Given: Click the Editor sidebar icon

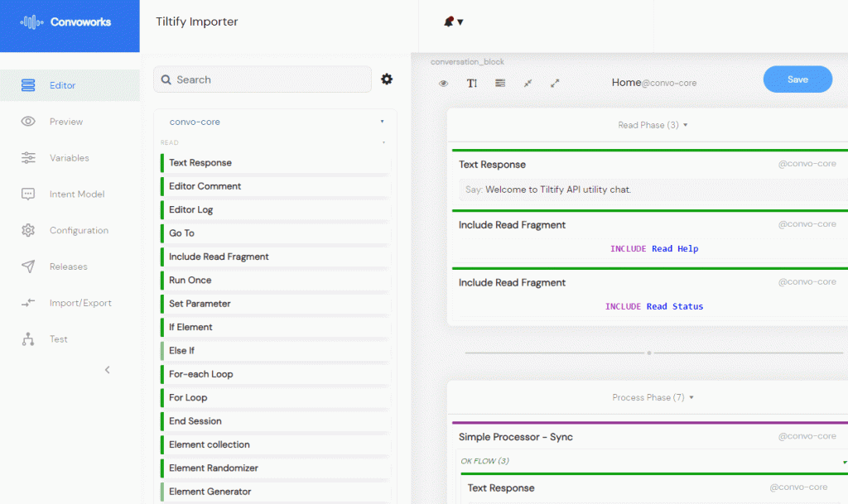Looking at the screenshot, I should point(28,85).
